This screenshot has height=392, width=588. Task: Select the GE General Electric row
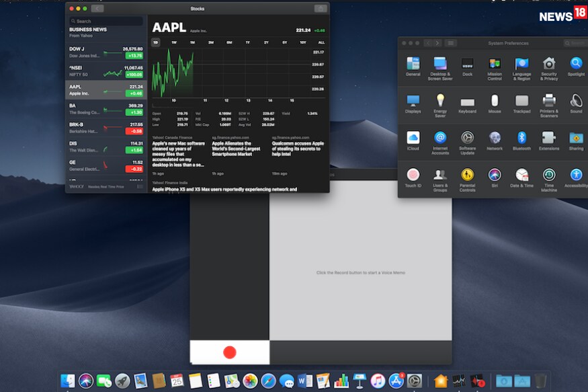click(x=106, y=166)
